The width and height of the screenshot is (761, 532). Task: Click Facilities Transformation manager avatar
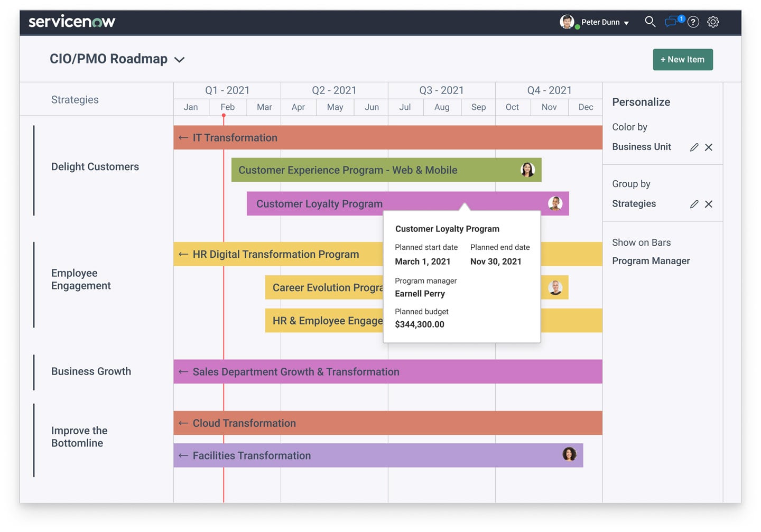point(569,454)
